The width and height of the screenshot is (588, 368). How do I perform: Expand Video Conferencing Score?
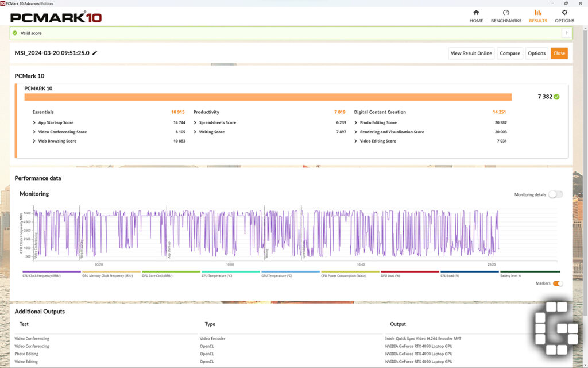[34, 132]
